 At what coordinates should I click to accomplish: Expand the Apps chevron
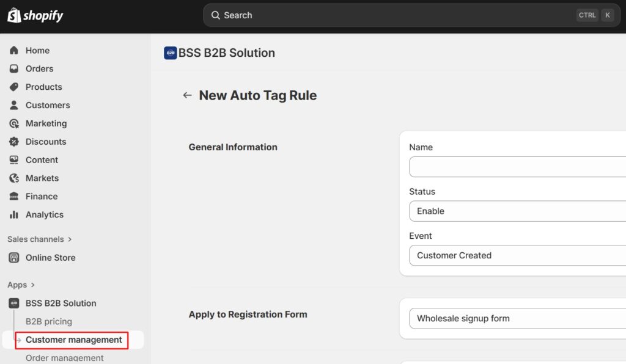pyautogui.click(x=33, y=285)
